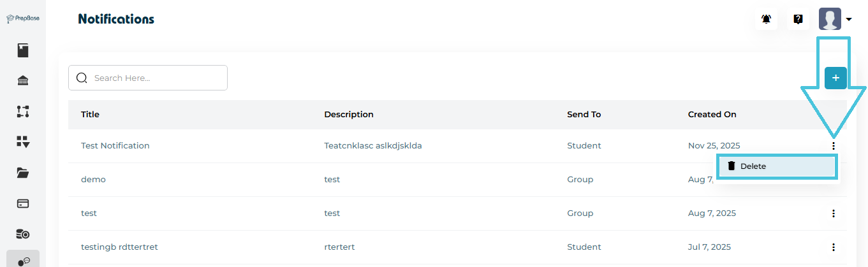
Task: Open the kebab menu for Test Notification row
Action: tap(833, 145)
